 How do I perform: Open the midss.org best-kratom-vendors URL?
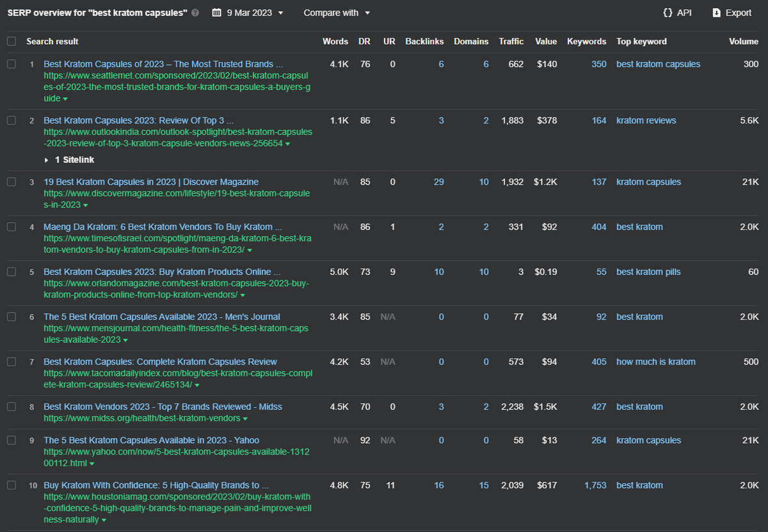(x=142, y=418)
